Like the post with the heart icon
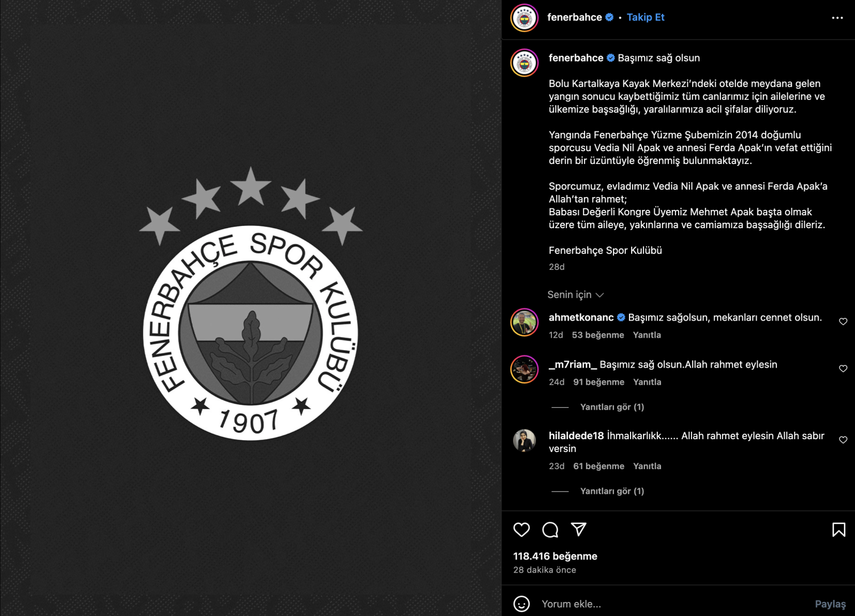The height and width of the screenshot is (616, 855). (x=522, y=529)
